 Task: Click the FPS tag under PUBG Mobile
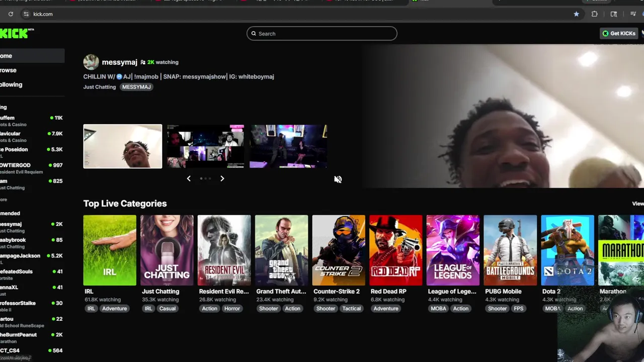(519, 309)
